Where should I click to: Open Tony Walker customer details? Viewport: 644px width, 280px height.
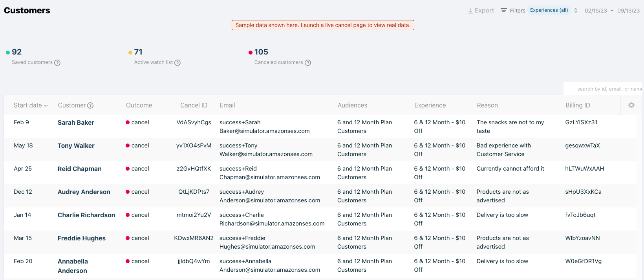click(76, 146)
